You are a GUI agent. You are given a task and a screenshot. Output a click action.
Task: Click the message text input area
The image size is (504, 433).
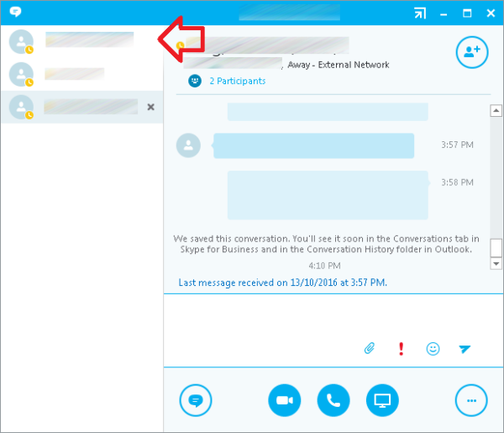coord(333,316)
